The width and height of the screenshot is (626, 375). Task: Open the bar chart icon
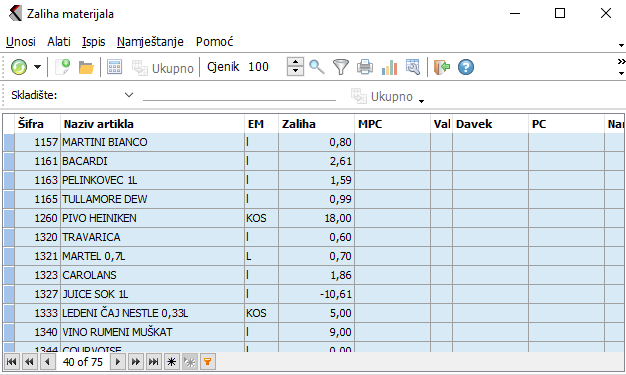[389, 67]
